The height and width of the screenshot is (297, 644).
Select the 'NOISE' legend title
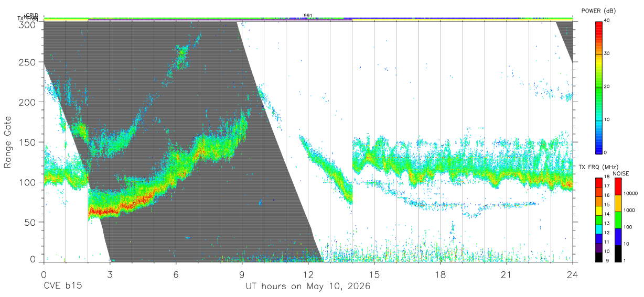(620, 173)
